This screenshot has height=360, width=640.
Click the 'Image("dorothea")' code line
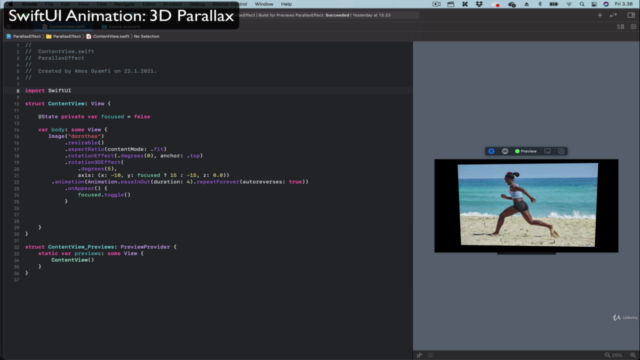click(x=76, y=136)
